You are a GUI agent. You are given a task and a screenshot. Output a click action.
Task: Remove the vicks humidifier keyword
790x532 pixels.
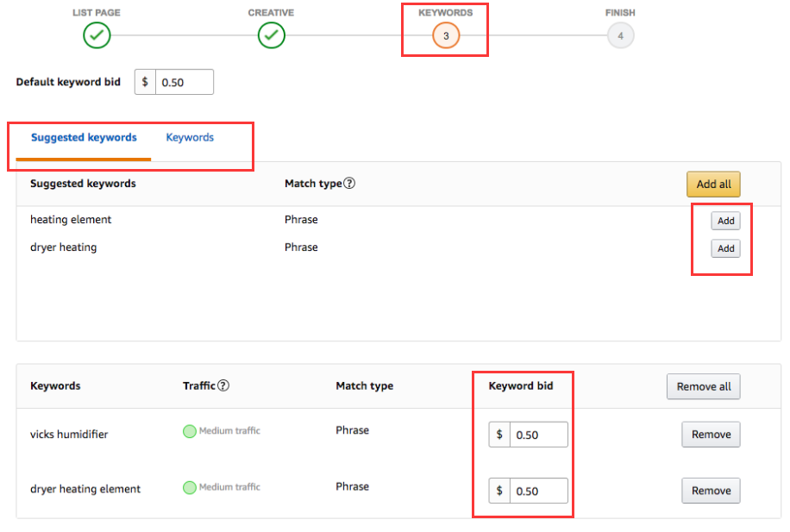point(711,435)
